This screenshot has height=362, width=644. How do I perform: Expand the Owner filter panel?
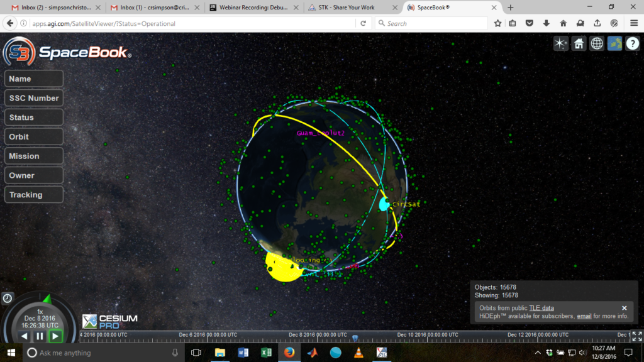point(33,175)
